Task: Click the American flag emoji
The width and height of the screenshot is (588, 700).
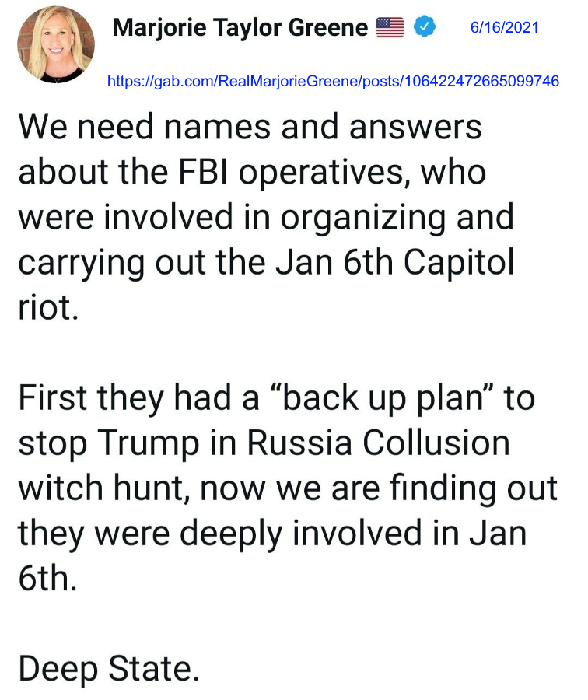Action: (390, 29)
